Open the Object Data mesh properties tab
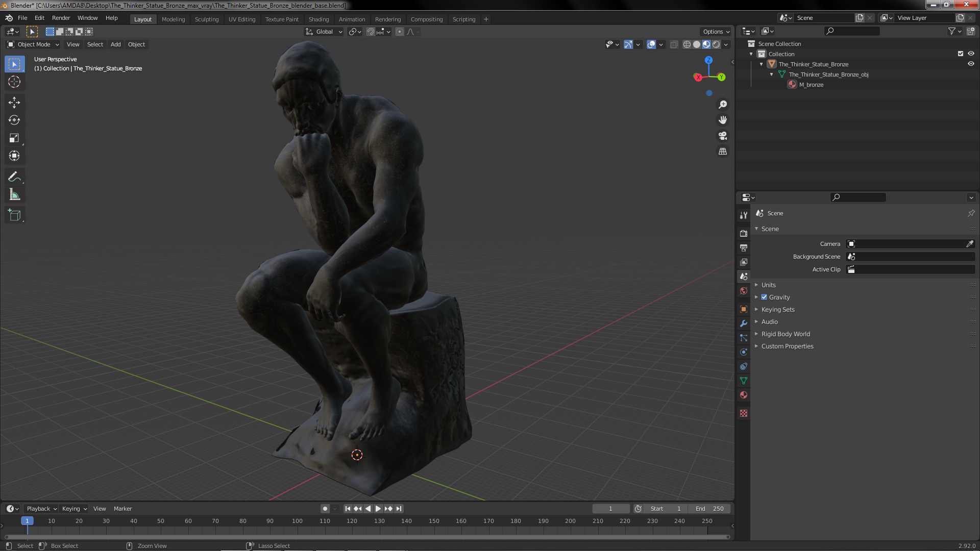Screen dimensions: 980x551 point(744,381)
